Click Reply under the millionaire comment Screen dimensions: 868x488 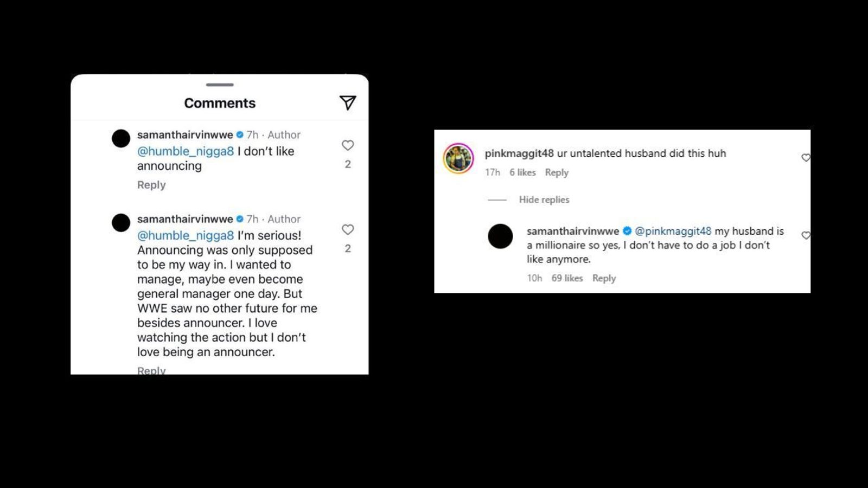click(604, 278)
